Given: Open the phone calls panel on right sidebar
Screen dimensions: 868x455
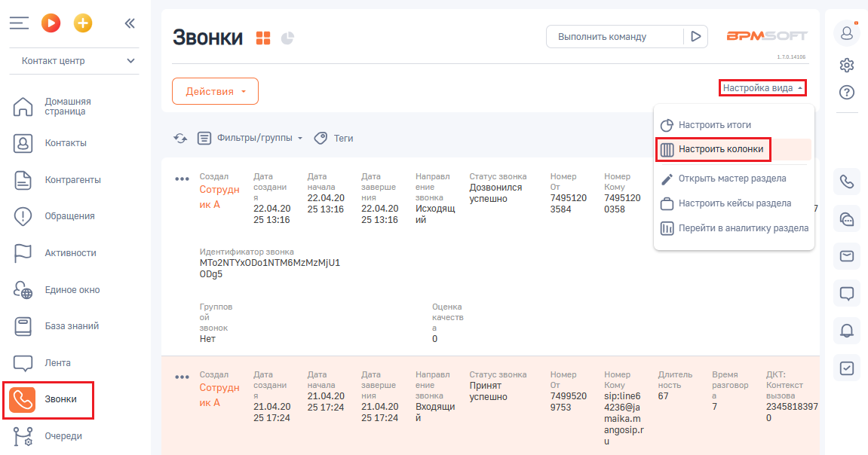Looking at the screenshot, I should coord(846,182).
